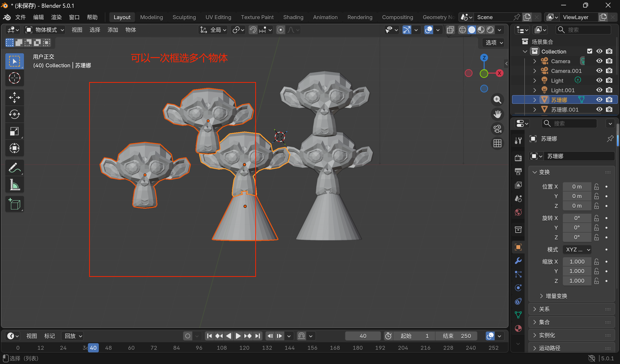
Task: Click the camera view navigation icon
Action: [497, 129]
